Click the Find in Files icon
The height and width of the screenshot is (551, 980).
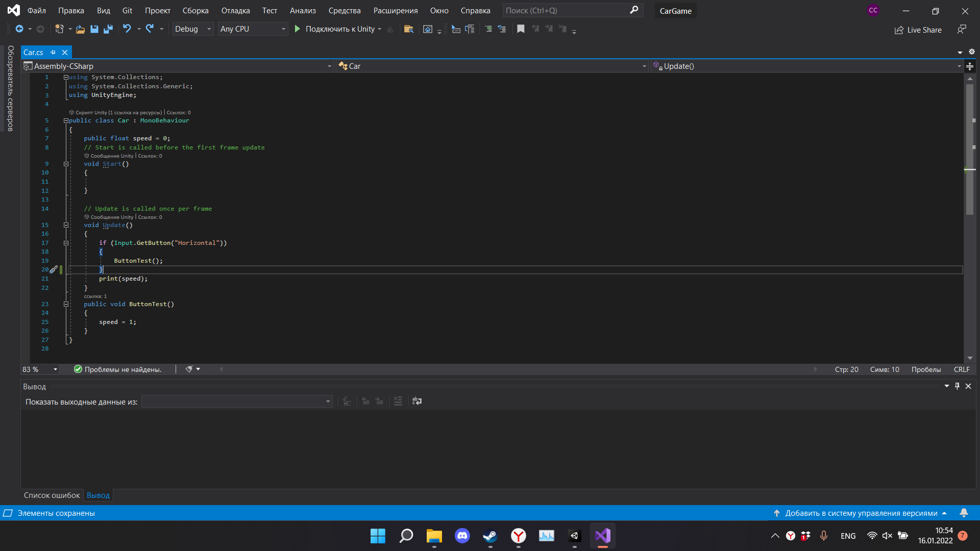[x=408, y=29]
